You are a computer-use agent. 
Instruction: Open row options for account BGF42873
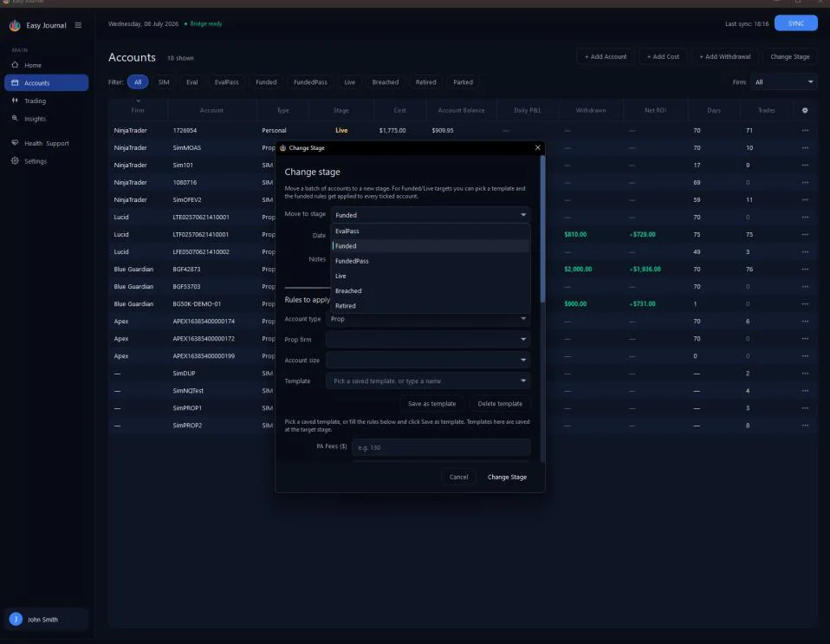click(x=805, y=269)
